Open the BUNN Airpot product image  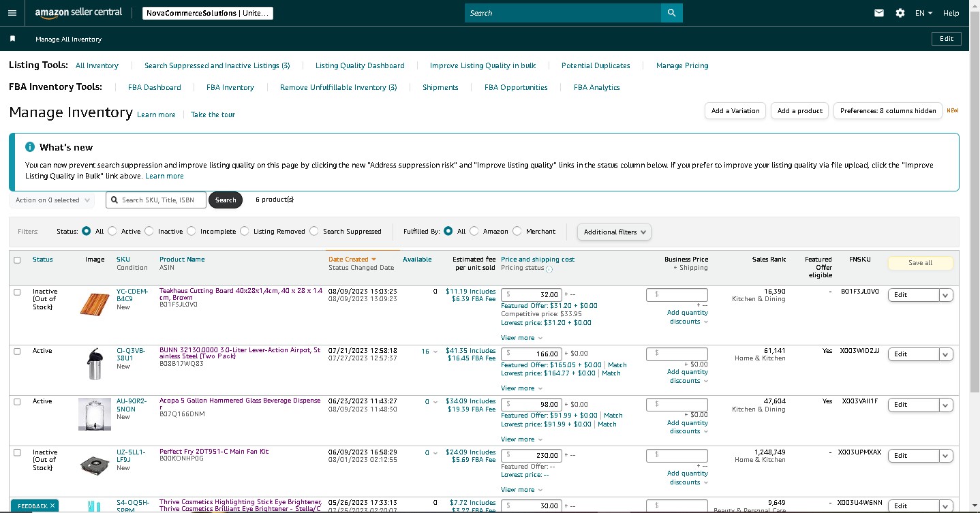94,364
